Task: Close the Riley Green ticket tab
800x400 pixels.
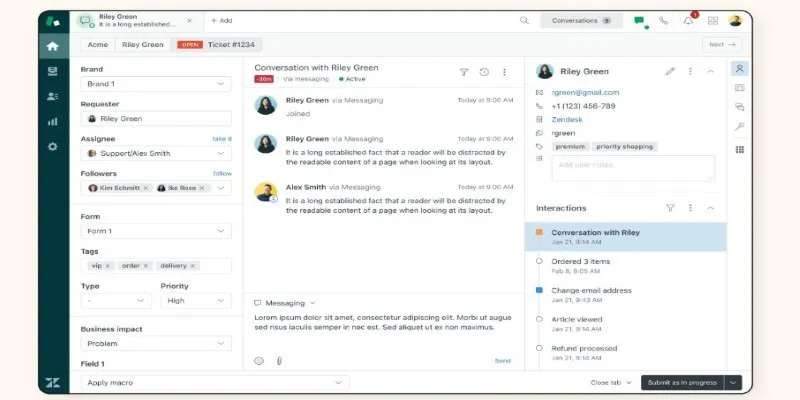Action: 189,21
